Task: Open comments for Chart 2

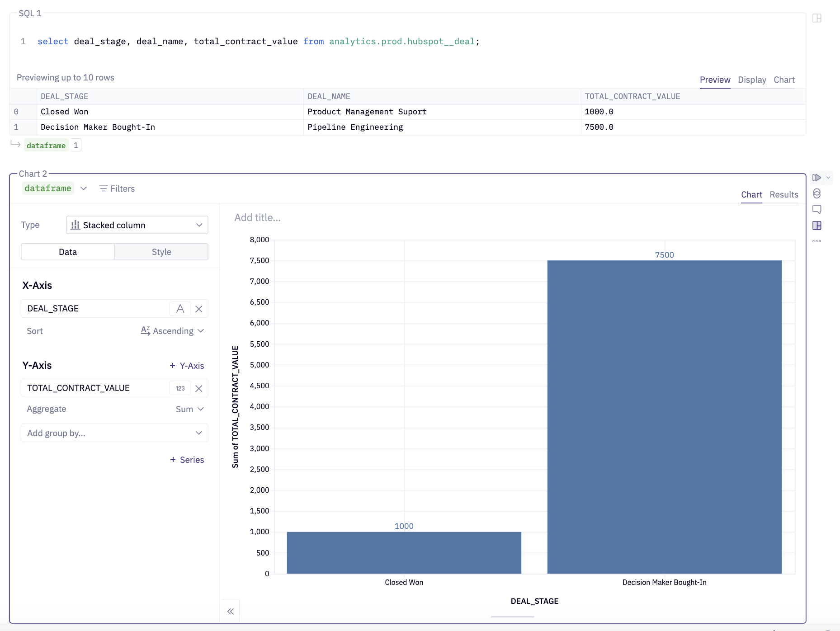Action: [x=817, y=209]
